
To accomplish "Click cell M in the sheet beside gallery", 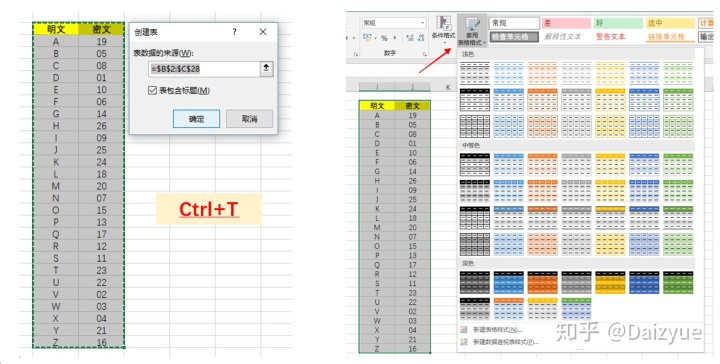I will (x=377, y=227).
